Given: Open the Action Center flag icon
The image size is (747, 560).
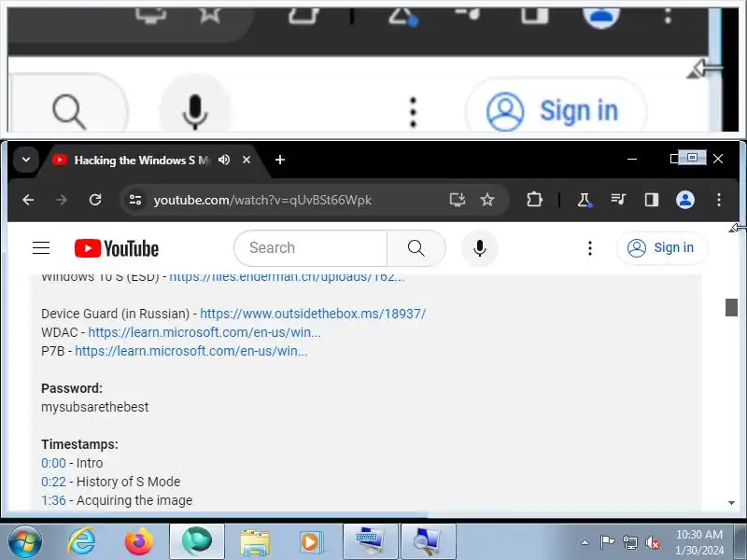Looking at the screenshot, I should click(607, 542).
